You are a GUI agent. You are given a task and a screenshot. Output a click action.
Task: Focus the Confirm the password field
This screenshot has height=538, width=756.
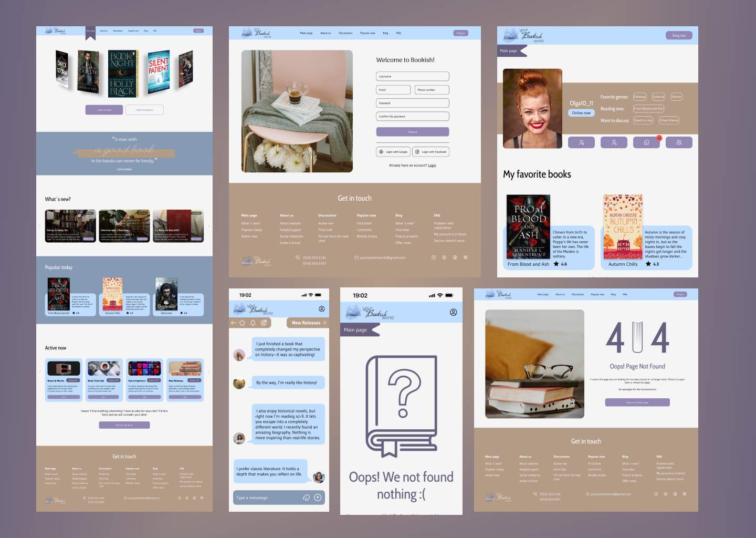pyautogui.click(x=413, y=117)
